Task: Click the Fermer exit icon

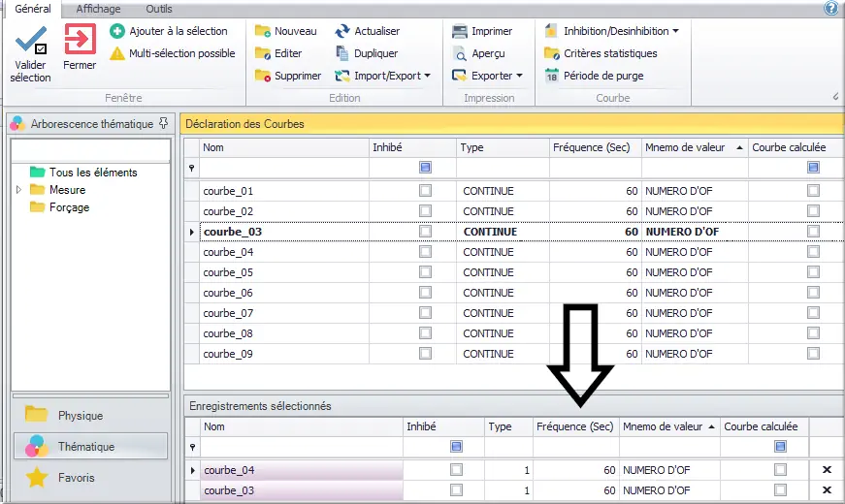Action: (x=80, y=39)
